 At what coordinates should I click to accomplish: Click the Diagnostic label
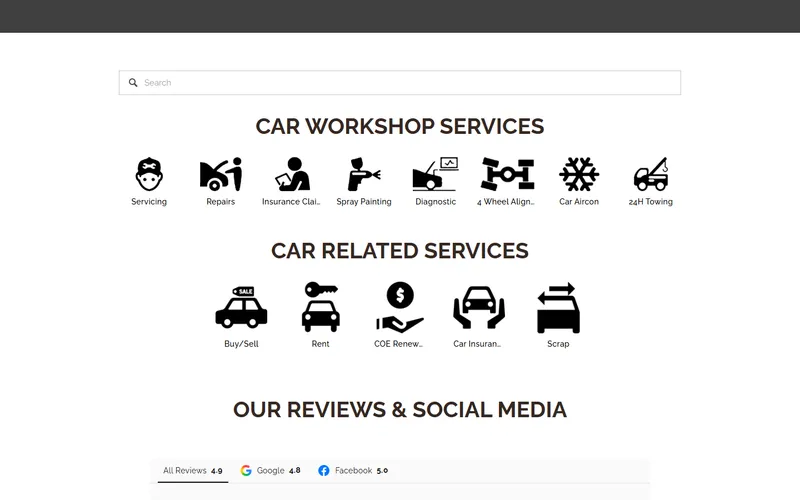[x=435, y=202]
